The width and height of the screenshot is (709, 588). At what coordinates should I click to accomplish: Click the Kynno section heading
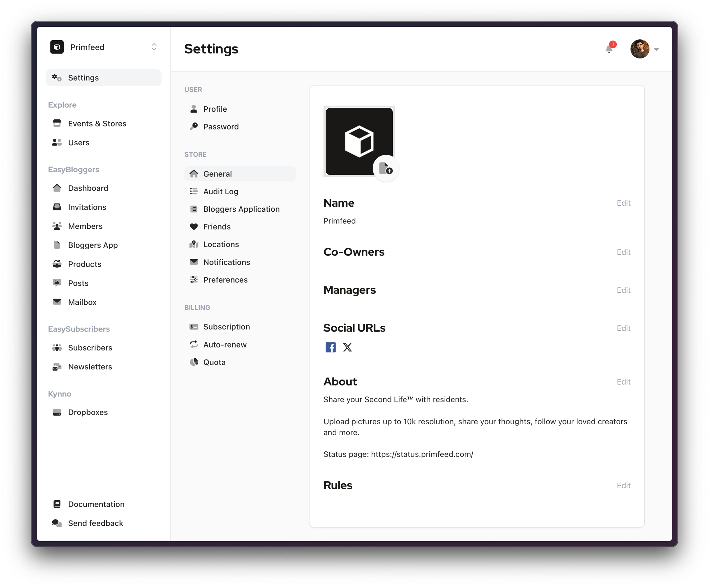[x=60, y=394]
